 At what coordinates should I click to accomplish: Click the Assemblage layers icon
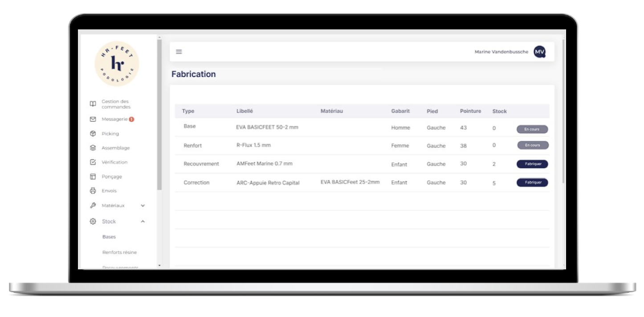93,148
